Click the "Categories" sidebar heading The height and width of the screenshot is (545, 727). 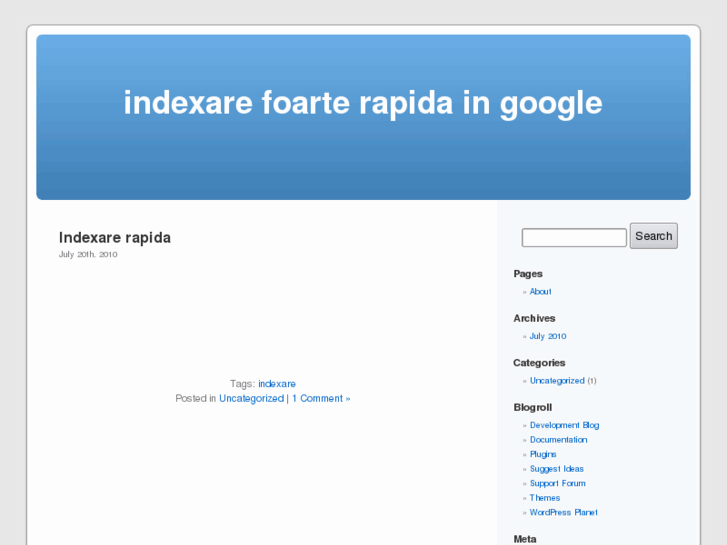click(539, 363)
